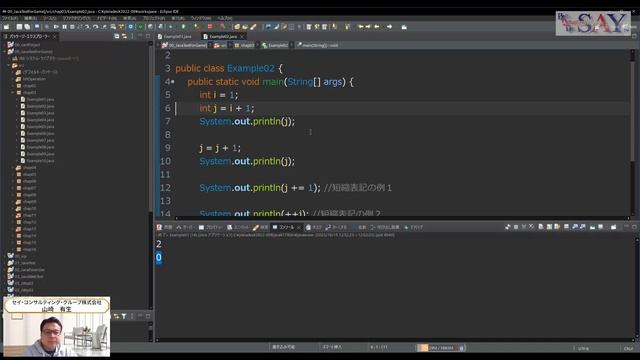Screen dimensions: 640x360
Task: Click the chap03 breadcrumb segment
Action: 244,45
